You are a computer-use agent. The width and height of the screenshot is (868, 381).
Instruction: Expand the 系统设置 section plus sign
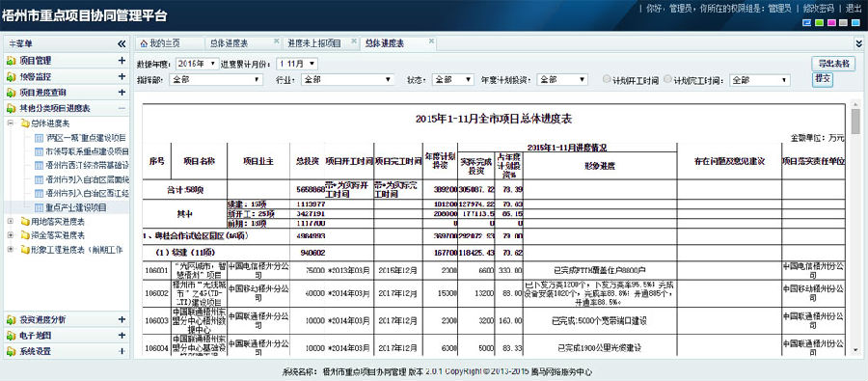pos(122,351)
